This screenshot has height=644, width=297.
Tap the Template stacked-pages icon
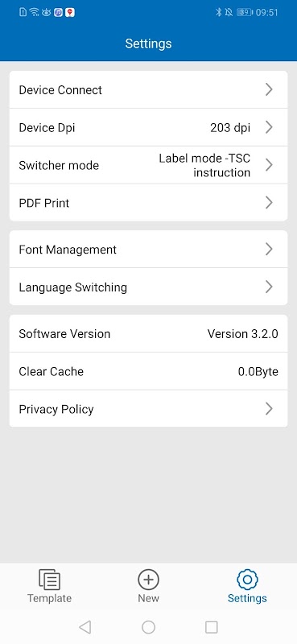coord(50,580)
